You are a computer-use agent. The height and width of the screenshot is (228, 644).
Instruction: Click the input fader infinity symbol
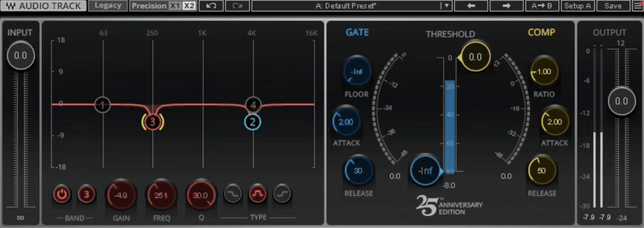click(21, 217)
